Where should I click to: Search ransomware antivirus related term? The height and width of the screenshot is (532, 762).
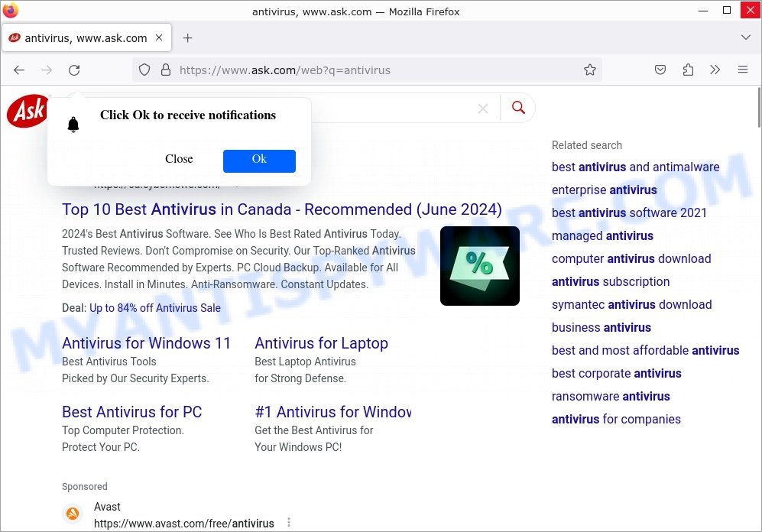point(611,396)
